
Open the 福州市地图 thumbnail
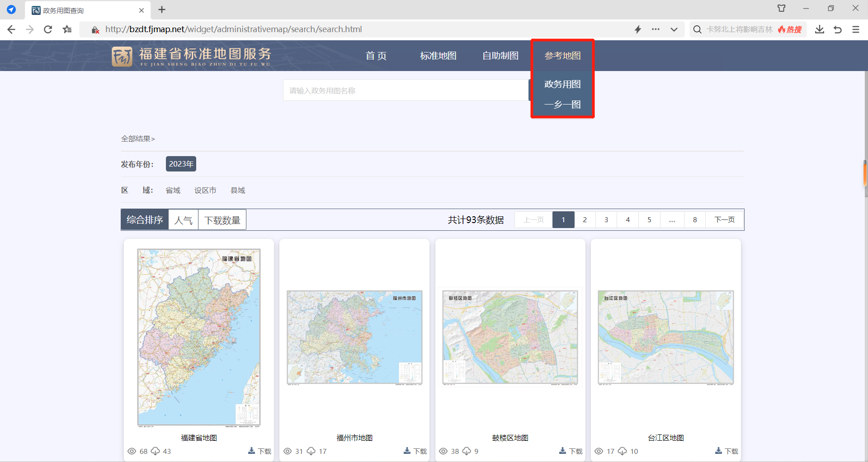354,338
